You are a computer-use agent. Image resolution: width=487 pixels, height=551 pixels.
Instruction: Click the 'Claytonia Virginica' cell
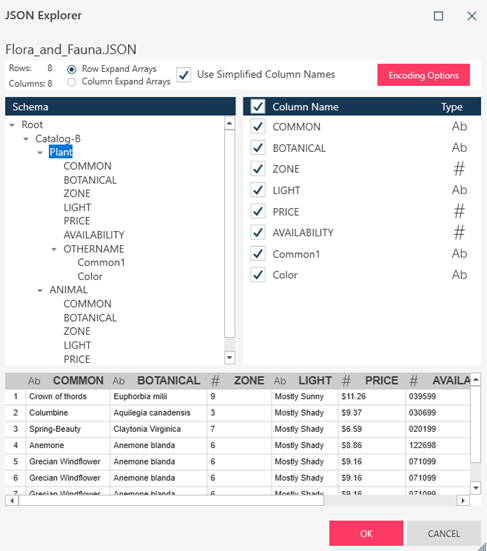[158, 429]
